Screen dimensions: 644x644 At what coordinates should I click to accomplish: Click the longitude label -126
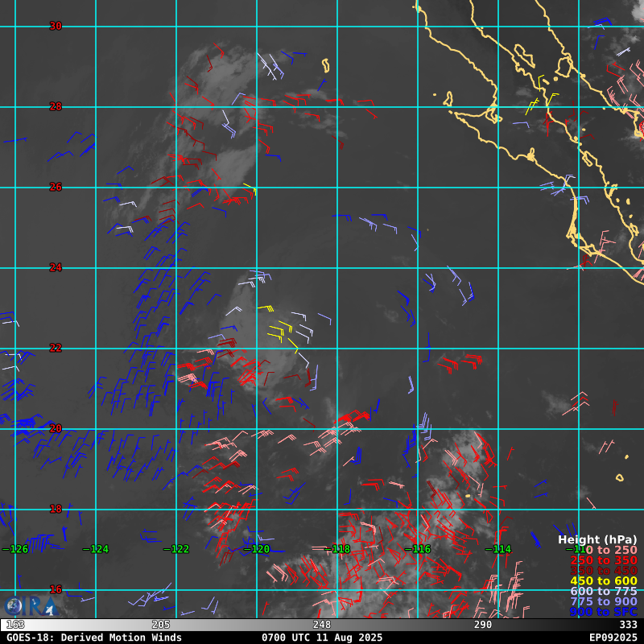[15, 549]
